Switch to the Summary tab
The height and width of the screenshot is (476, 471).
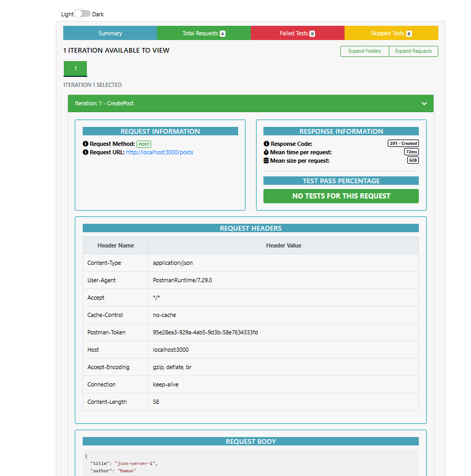(110, 33)
